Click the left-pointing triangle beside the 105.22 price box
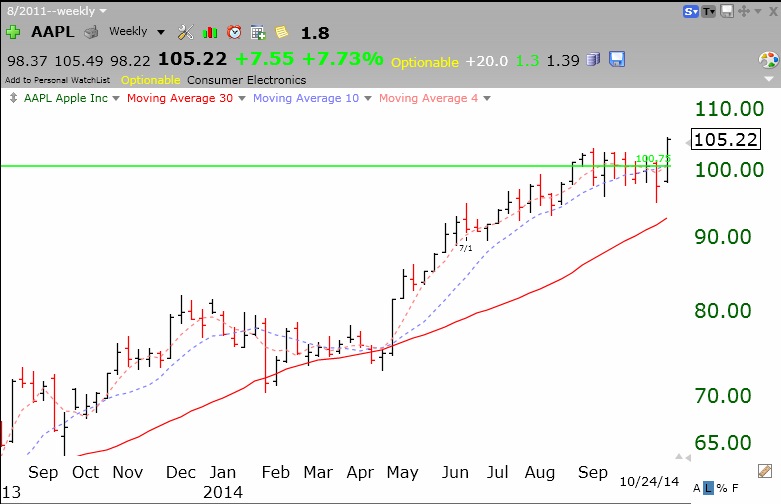This screenshot has width=781, height=504. 688,143
